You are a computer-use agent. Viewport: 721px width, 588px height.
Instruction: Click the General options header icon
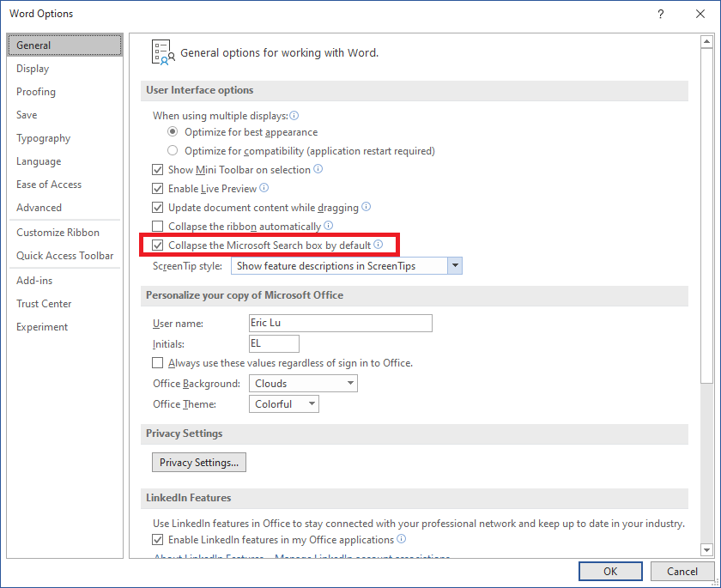click(x=163, y=52)
